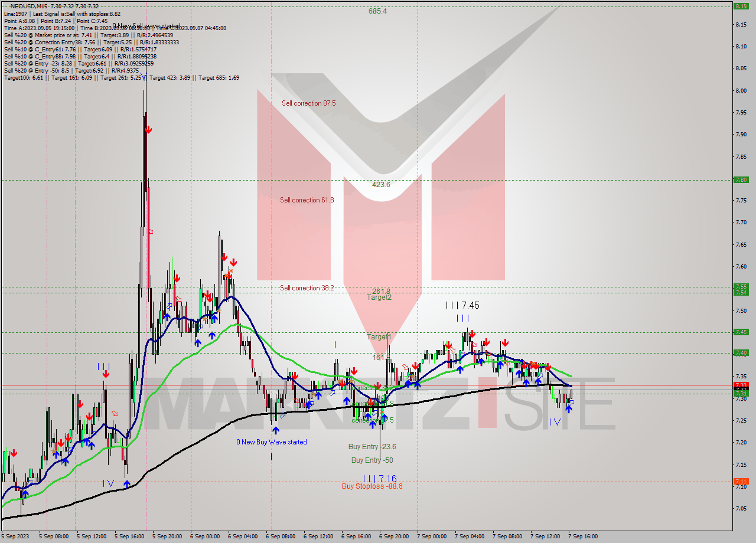Screen dimensions: 756x543
Task: Click the 'Sell correction 61.8' label
Action: click(307, 200)
